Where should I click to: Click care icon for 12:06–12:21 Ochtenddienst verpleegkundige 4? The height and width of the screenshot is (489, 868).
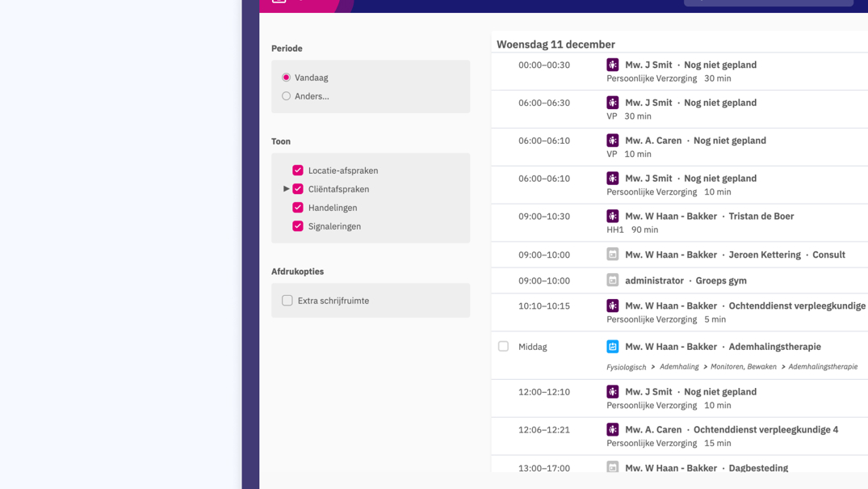612,430
